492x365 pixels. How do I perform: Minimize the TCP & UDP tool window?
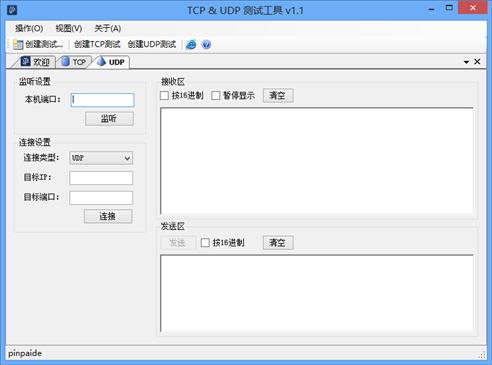click(x=431, y=9)
